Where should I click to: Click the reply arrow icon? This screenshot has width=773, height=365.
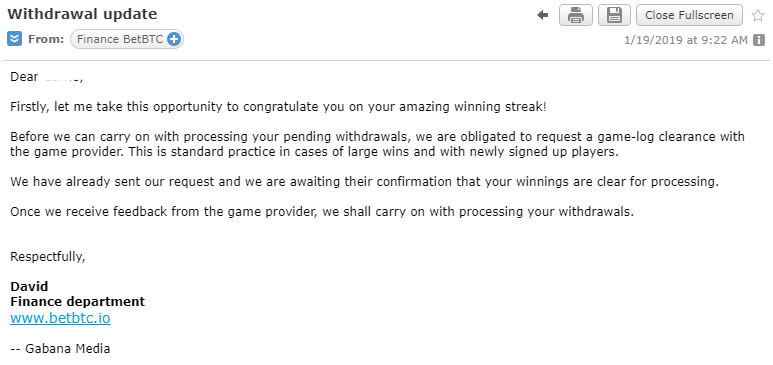(x=543, y=15)
